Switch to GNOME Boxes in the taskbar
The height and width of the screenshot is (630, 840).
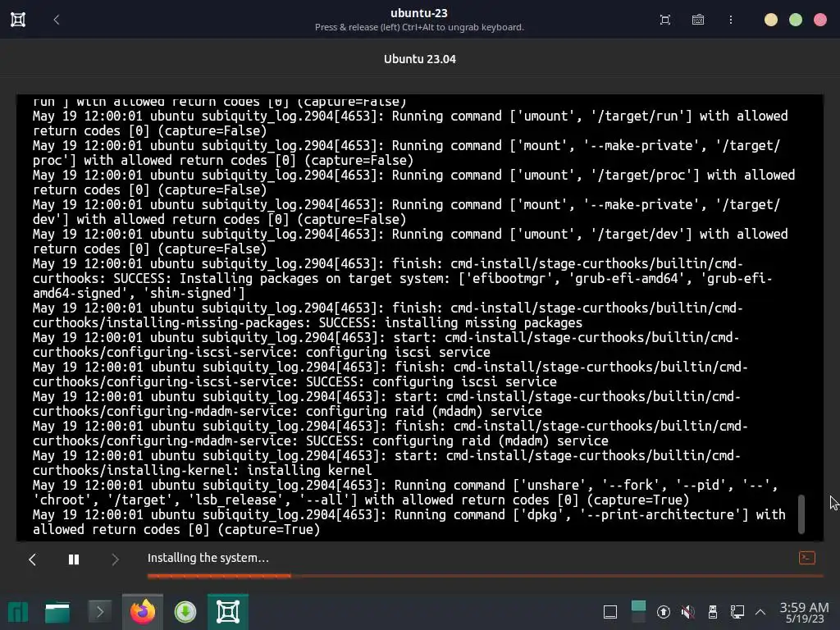tap(228, 612)
